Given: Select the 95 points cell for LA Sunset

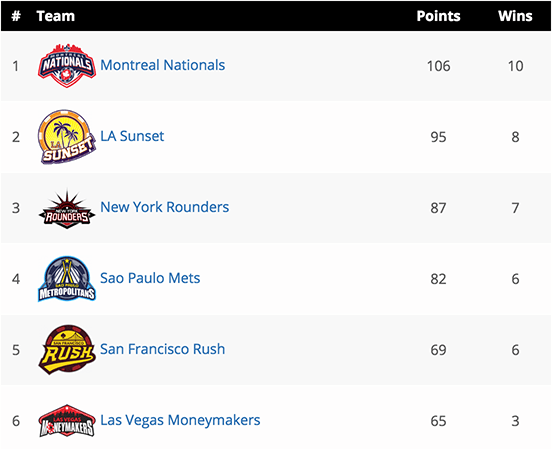Looking at the screenshot, I should click(438, 137).
